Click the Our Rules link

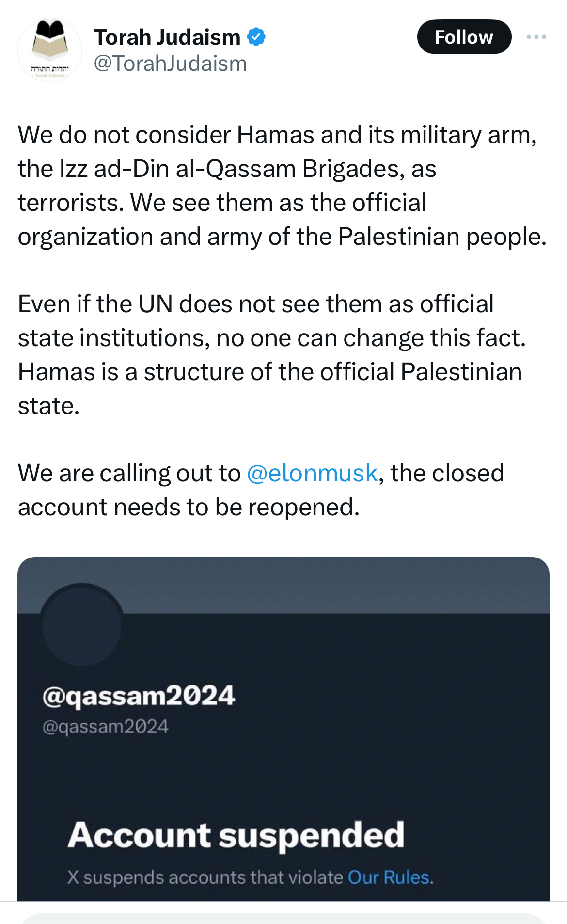tap(390, 877)
